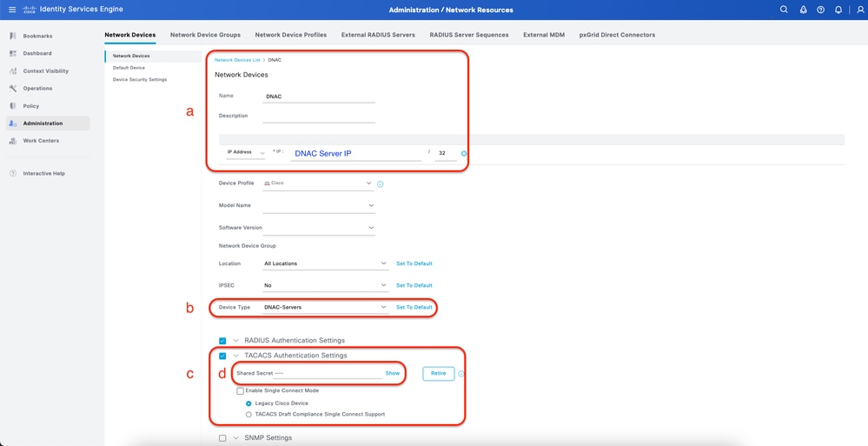868x446 pixels.
Task: Expand RADIUS Authentication Settings chevron
Action: click(235, 340)
